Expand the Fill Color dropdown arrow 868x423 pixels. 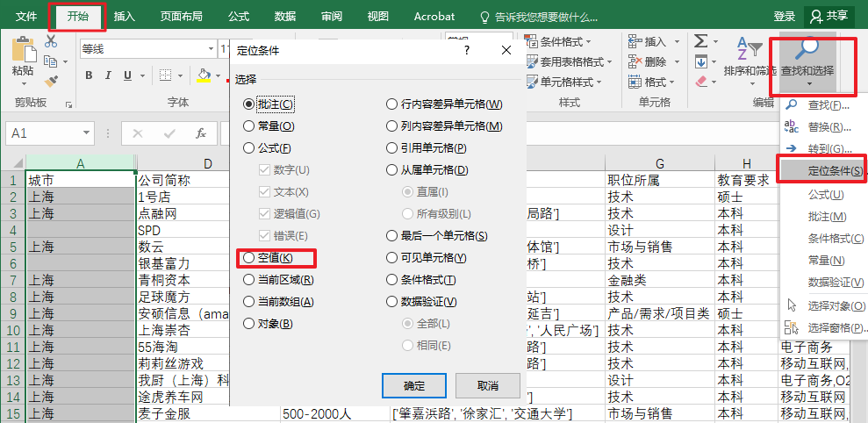pos(219,75)
